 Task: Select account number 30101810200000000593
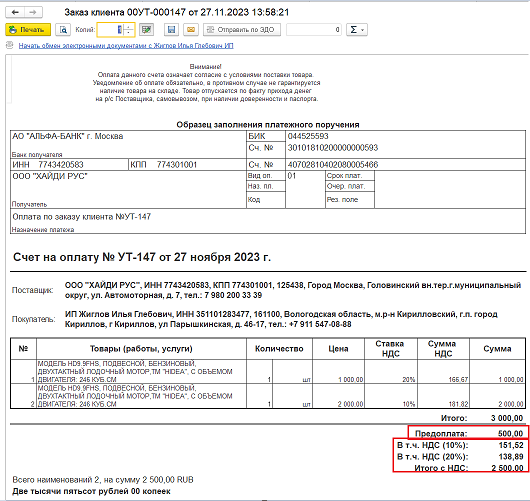[x=333, y=148]
